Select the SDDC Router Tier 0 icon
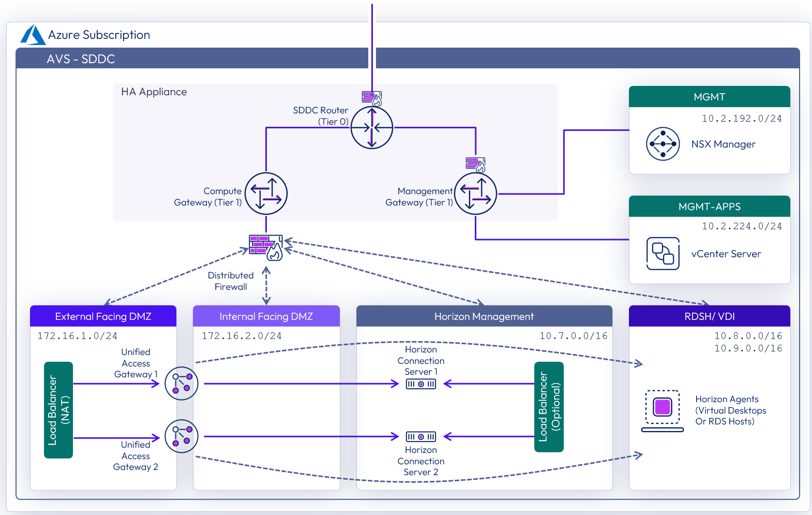 371,127
